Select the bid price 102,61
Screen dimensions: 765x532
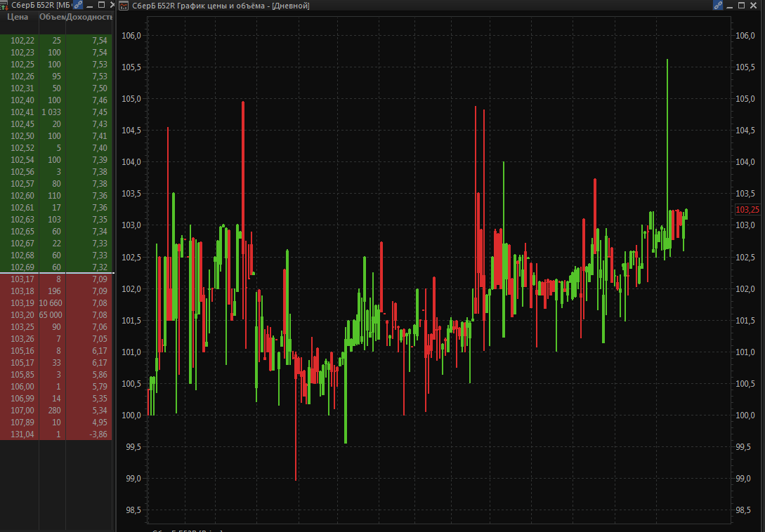pyautogui.click(x=22, y=208)
